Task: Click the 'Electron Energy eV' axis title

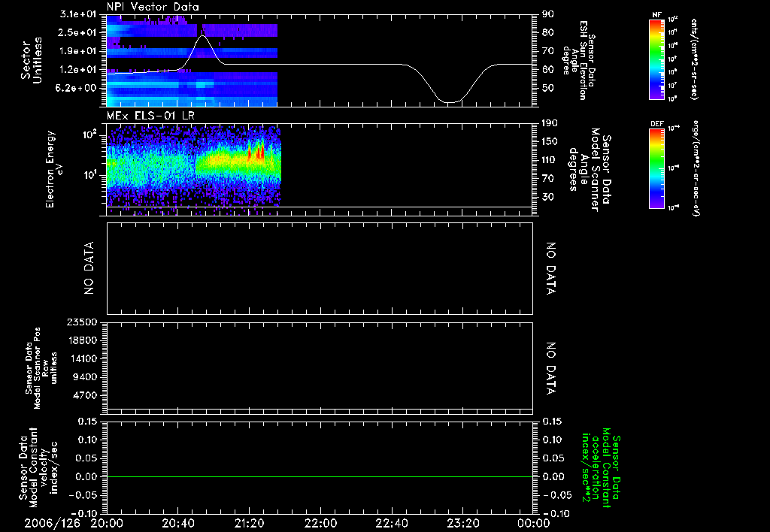Action: (x=54, y=169)
